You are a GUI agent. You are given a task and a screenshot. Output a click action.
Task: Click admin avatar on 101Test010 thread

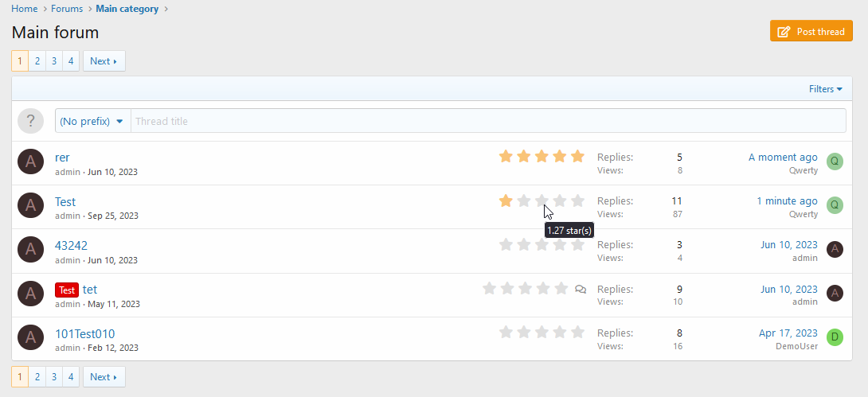click(30, 337)
